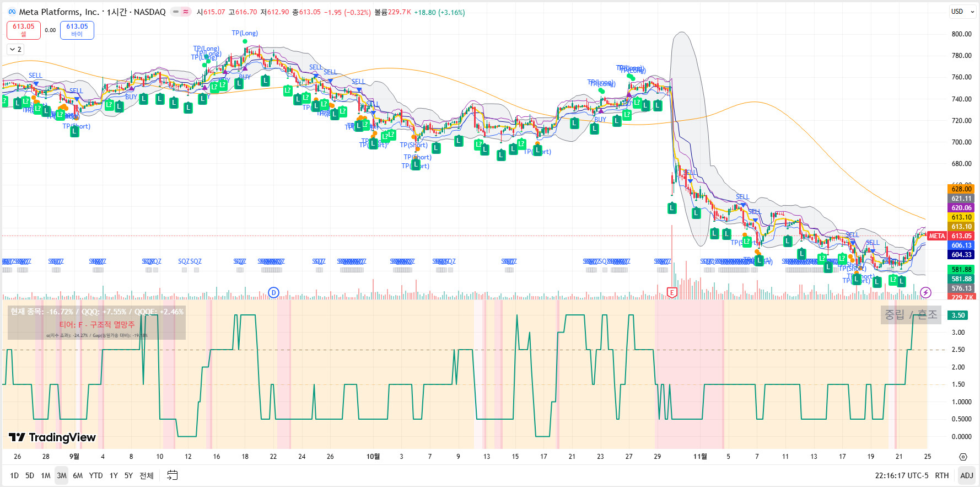Viewport: 980px width, 487px height.
Task: Click the blue D dividend marker
Action: point(273,293)
